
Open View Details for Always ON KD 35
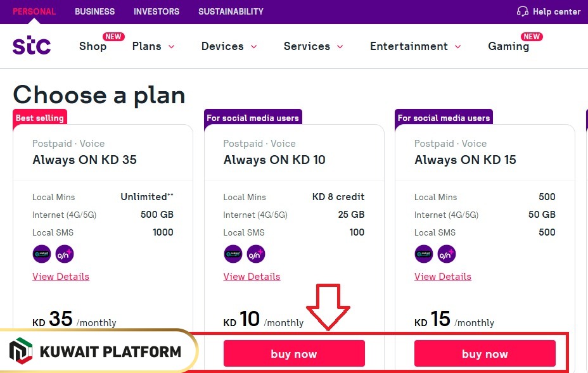(60, 276)
